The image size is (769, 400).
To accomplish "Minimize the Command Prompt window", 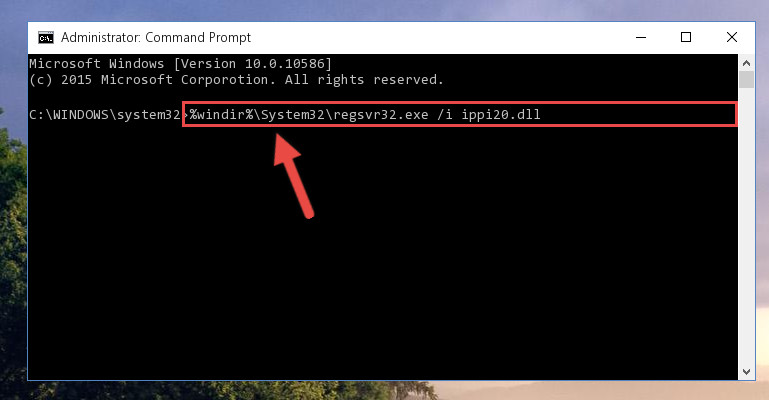I will [641, 37].
